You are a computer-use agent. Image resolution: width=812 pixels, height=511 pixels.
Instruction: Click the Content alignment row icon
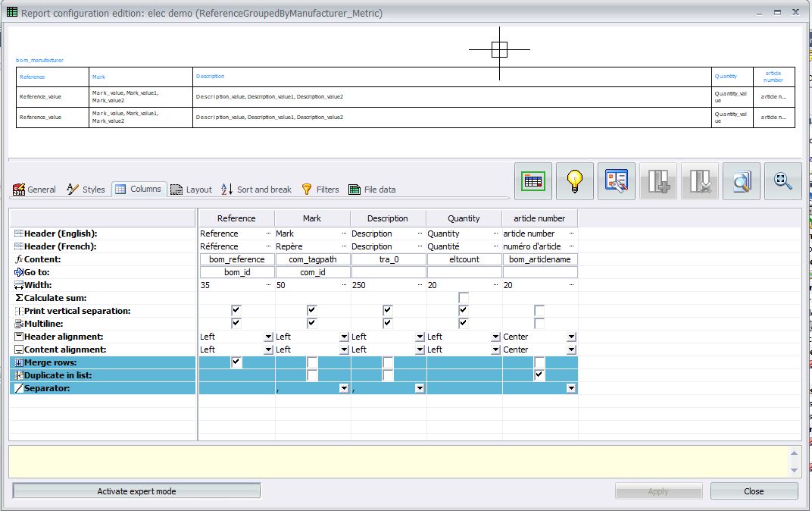(x=19, y=350)
